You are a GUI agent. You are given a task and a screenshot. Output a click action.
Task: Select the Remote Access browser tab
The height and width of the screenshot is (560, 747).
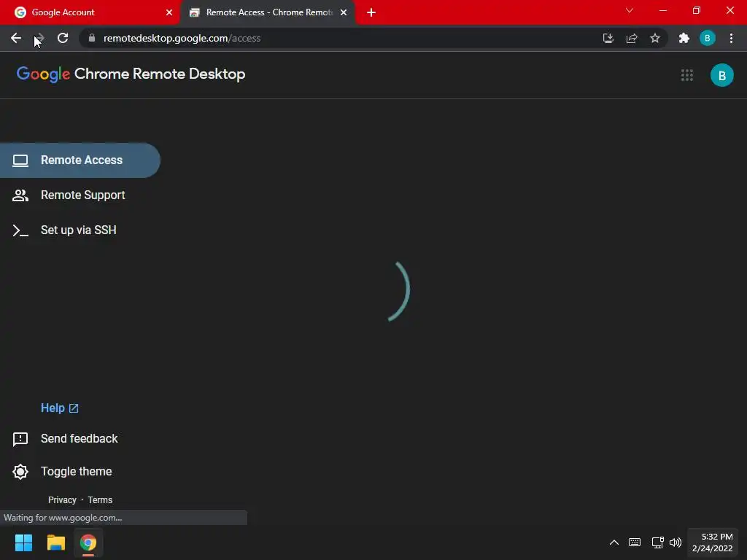click(269, 12)
